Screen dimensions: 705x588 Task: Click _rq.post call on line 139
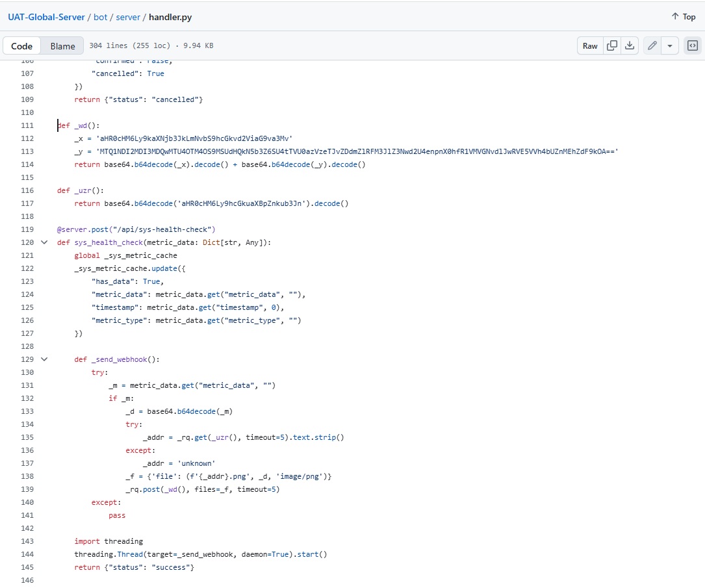[202, 489]
